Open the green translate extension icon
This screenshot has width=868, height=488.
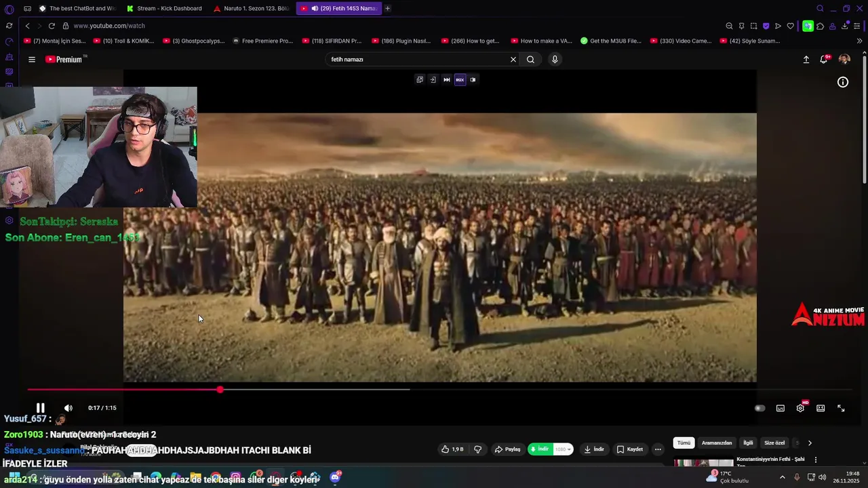[808, 26]
